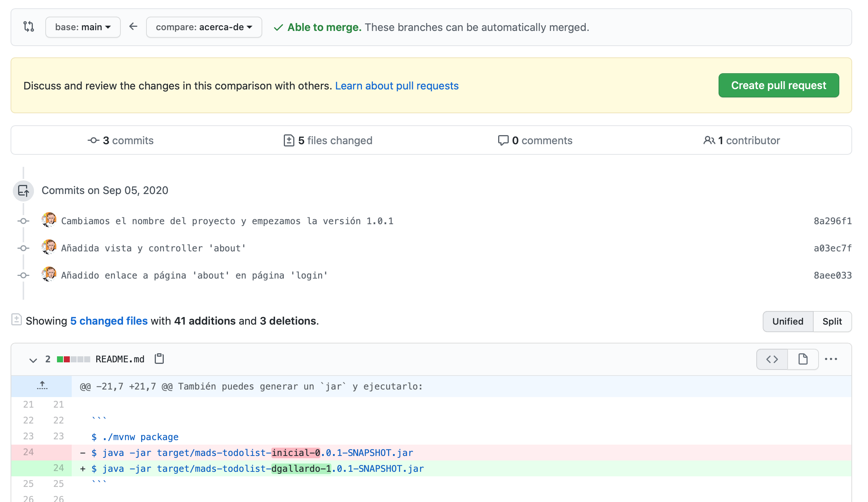Open Learn about pull requests link
This screenshot has height=502, width=868.
click(x=397, y=86)
